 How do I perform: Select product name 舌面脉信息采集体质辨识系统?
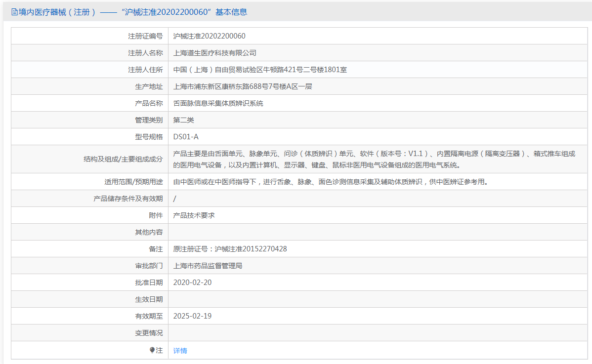pos(218,103)
